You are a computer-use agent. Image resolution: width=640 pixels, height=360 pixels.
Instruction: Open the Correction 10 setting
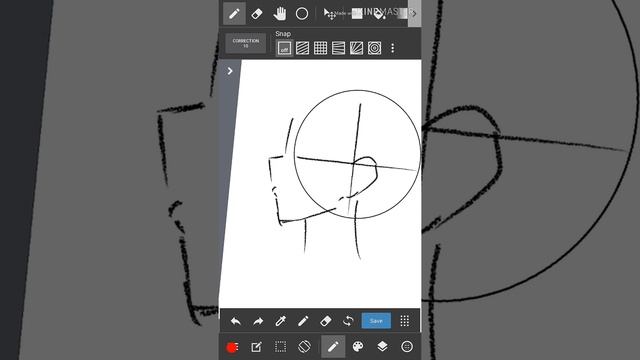[246, 43]
